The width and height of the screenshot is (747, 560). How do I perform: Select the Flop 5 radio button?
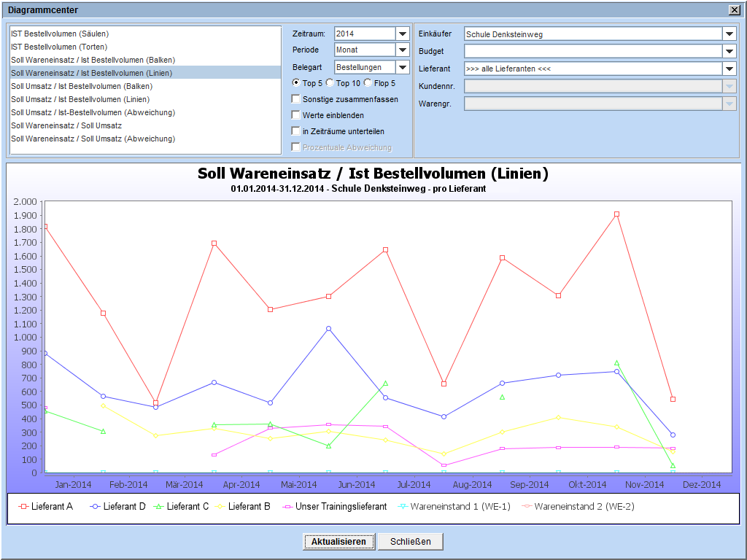coord(368,83)
